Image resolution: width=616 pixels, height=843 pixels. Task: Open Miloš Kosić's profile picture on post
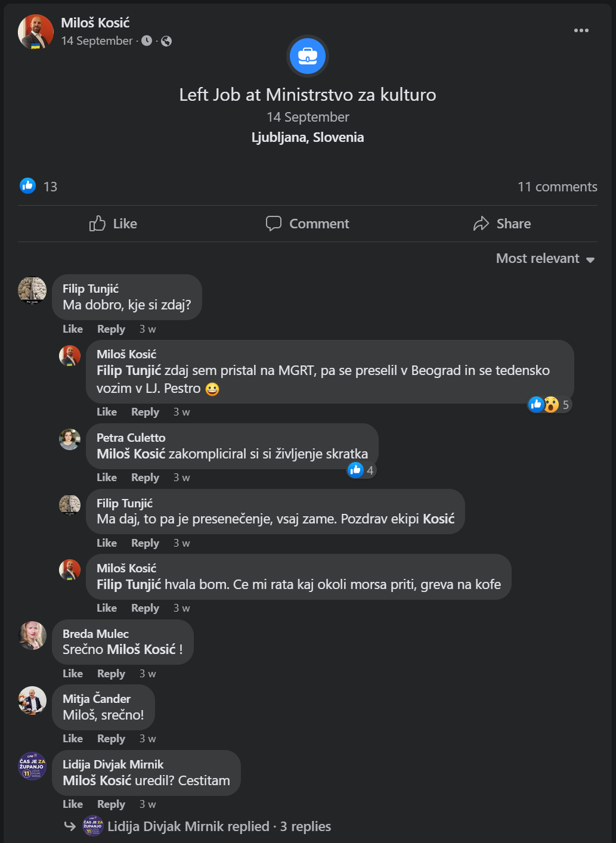(x=36, y=32)
